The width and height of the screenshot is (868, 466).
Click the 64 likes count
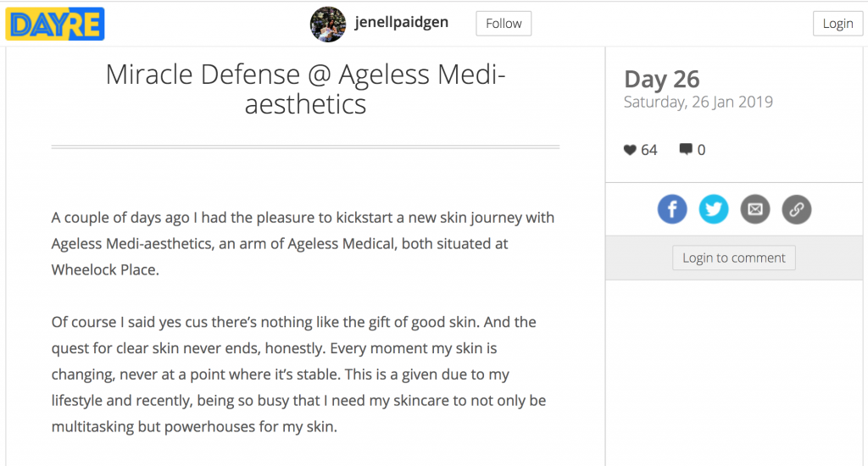(x=648, y=150)
